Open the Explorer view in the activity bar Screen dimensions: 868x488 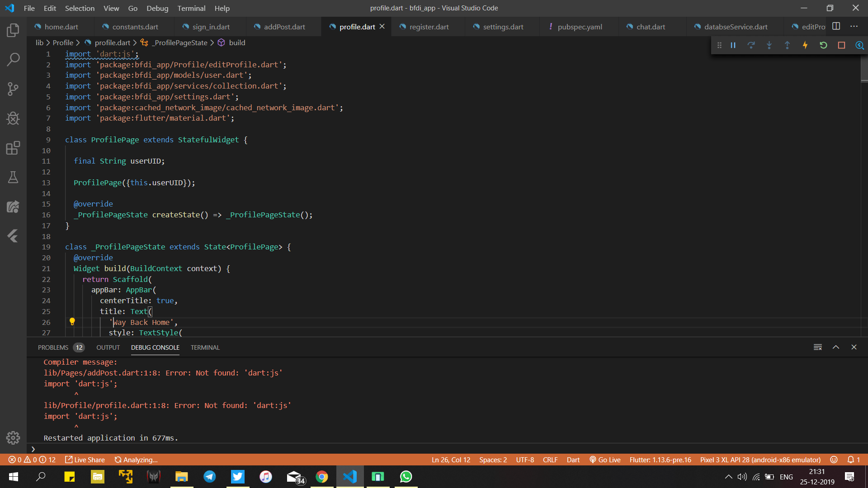(13, 30)
